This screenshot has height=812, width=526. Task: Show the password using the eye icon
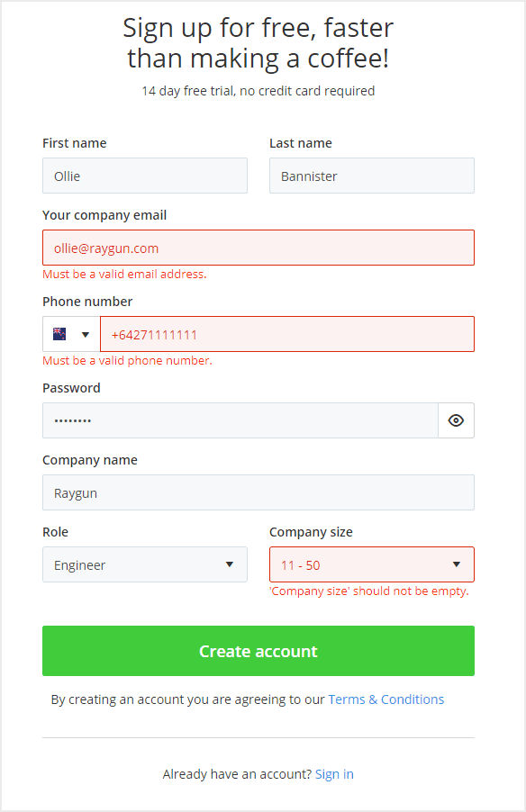tap(456, 420)
